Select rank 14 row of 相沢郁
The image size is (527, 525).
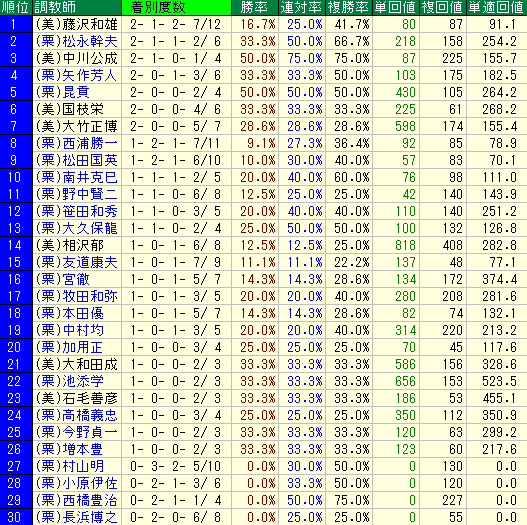click(264, 245)
